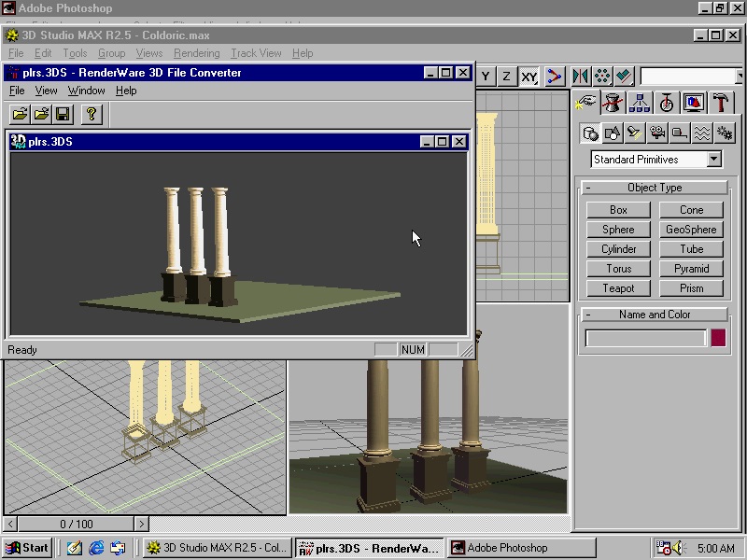Viewport: 747px width, 560px height.
Task: Click the GeoSphere object type button
Action: coord(691,230)
